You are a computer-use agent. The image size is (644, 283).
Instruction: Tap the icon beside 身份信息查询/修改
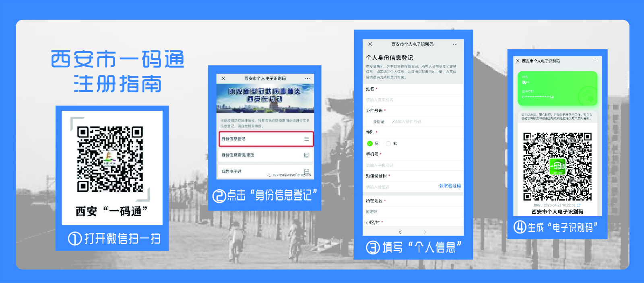point(307,155)
